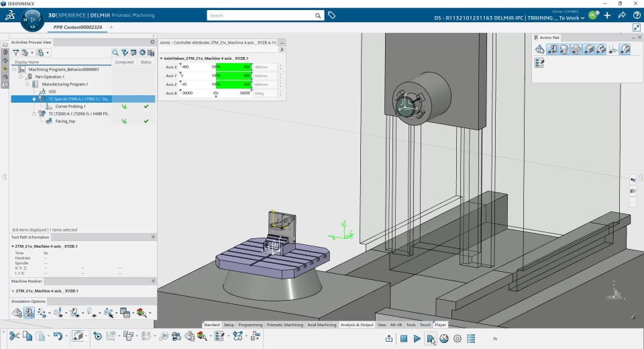Open the Axial Machining tab
The image size is (644, 349).
coord(321,325)
